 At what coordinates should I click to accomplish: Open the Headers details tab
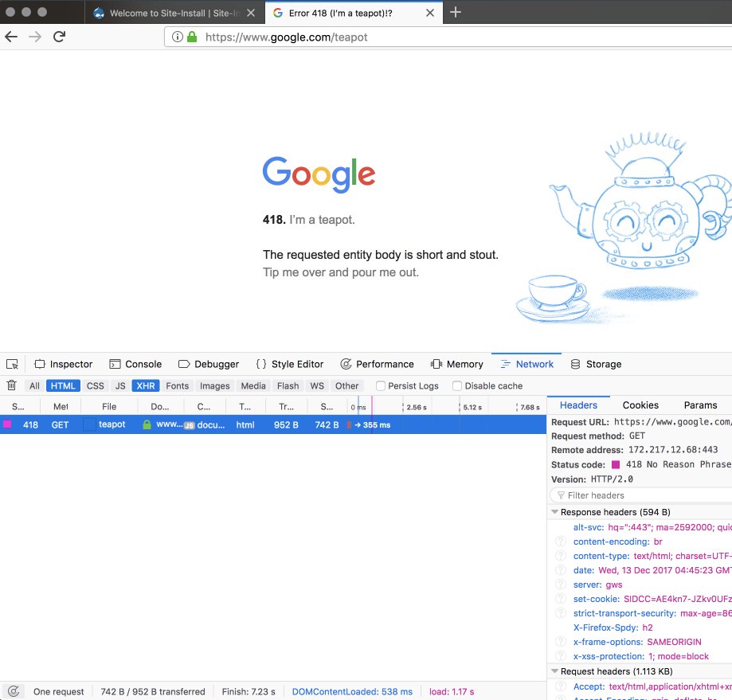pyautogui.click(x=578, y=405)
